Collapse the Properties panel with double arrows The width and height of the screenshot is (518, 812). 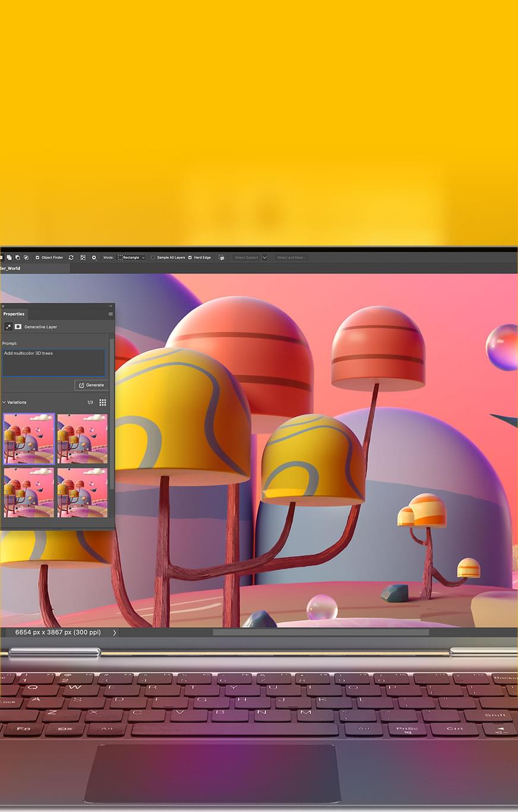[110, 306]
